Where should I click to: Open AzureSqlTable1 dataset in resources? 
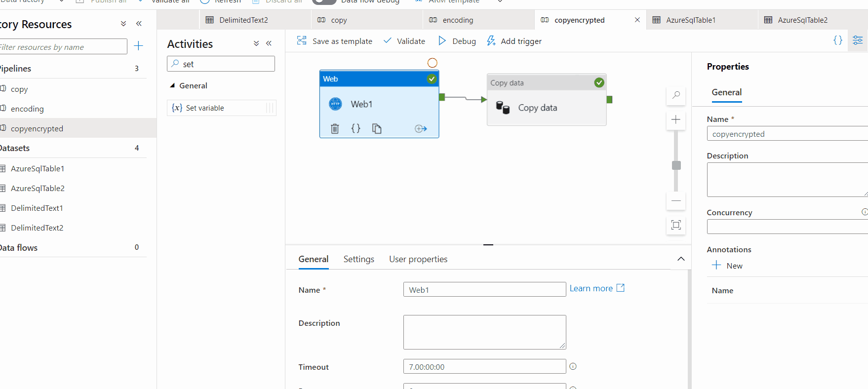click(x=78, y=168)
